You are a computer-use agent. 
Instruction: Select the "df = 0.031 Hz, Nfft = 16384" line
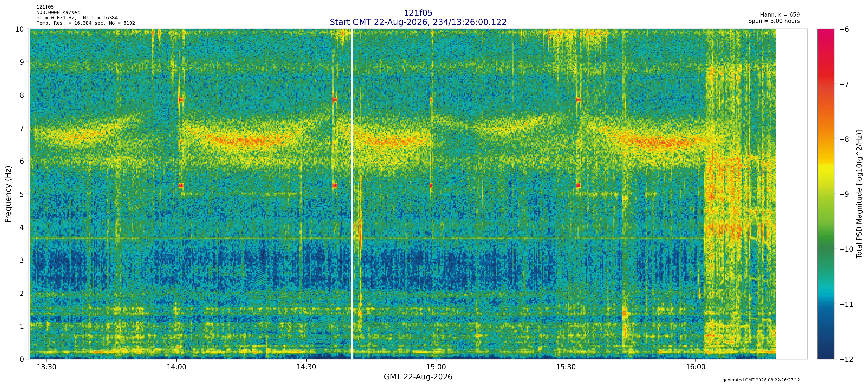77,18
